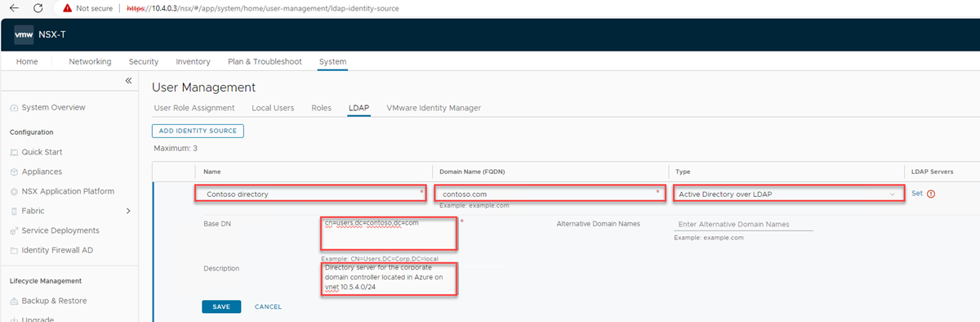Open the Security tab
Viewport: 980px width, 322px height.
(144, 61)
